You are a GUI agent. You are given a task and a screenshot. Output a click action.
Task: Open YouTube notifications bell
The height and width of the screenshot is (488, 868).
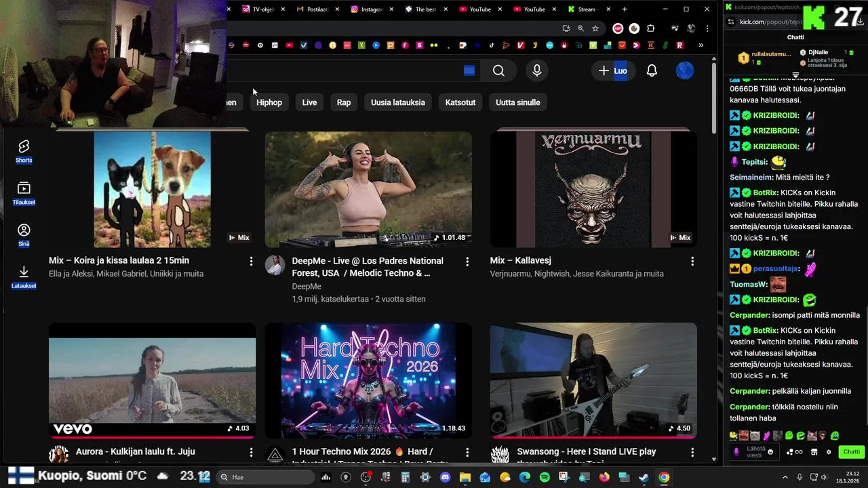[x=652, y=70]
